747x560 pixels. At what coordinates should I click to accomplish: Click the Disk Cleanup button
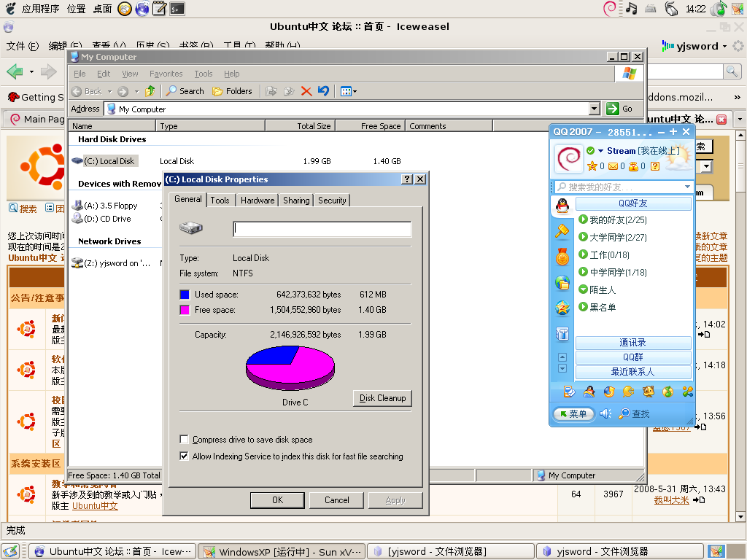(x=382, y=398)
